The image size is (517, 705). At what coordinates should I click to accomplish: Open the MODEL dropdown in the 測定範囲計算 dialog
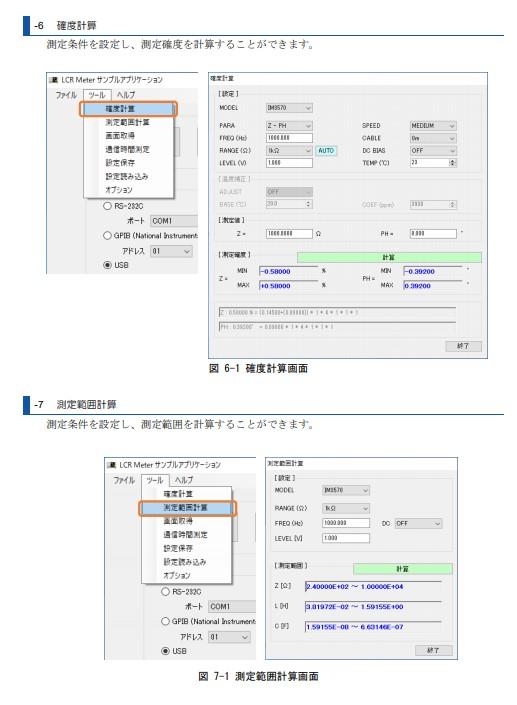pyautogui.click(x=346, y=490)
